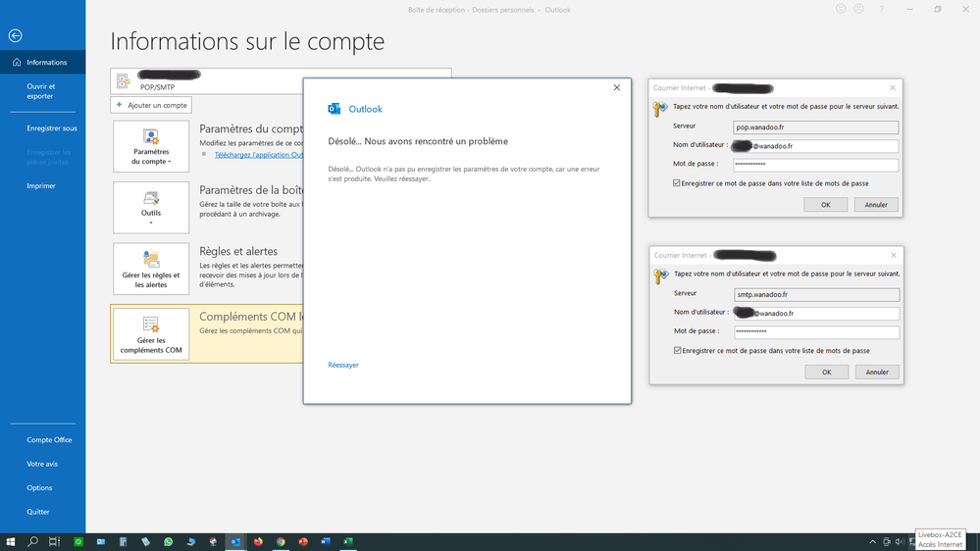This screenshot has height=551, width=980.
Task: Open PowerPoint from the taskbar
Action: (303, 541)
